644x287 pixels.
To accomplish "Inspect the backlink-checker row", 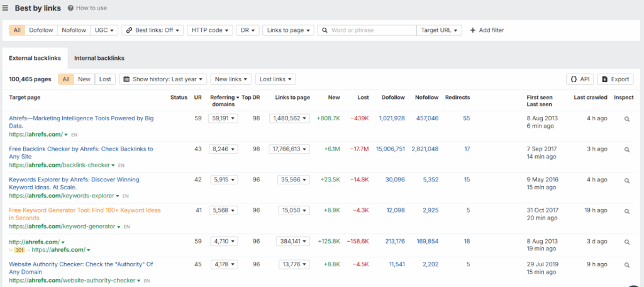I will (x=627, y=150).
